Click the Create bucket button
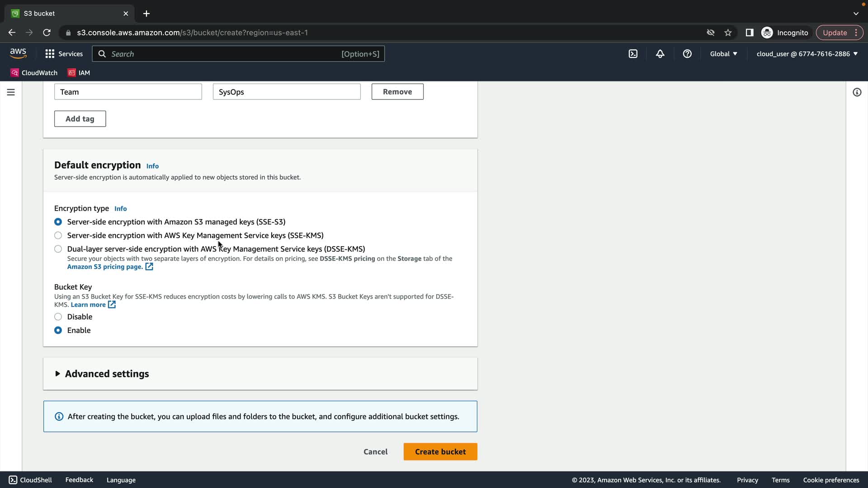 pos(440,452)
